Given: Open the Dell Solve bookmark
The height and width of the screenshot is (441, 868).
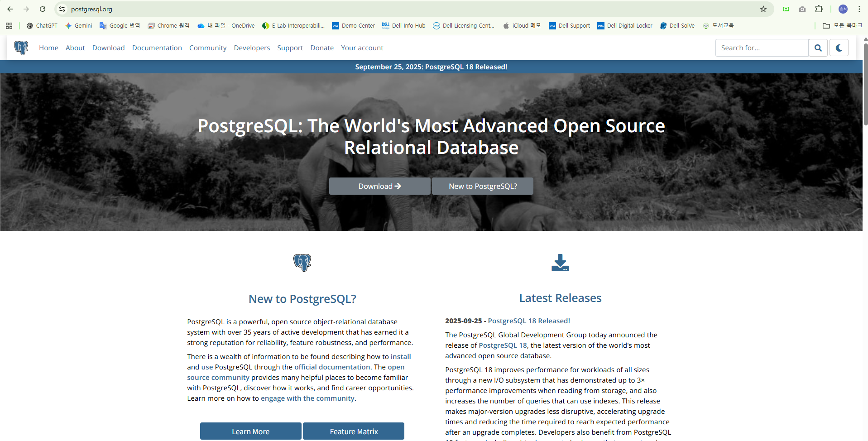Looking at the screenshot, I should point(677,26).
